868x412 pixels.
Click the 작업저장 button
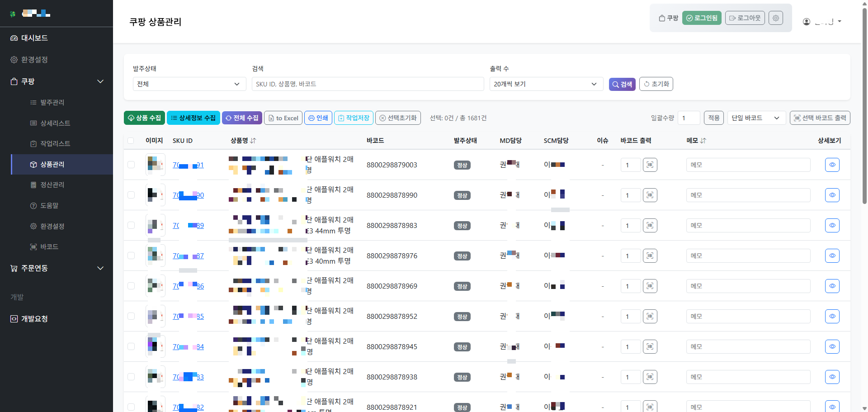tap(354, 118)
